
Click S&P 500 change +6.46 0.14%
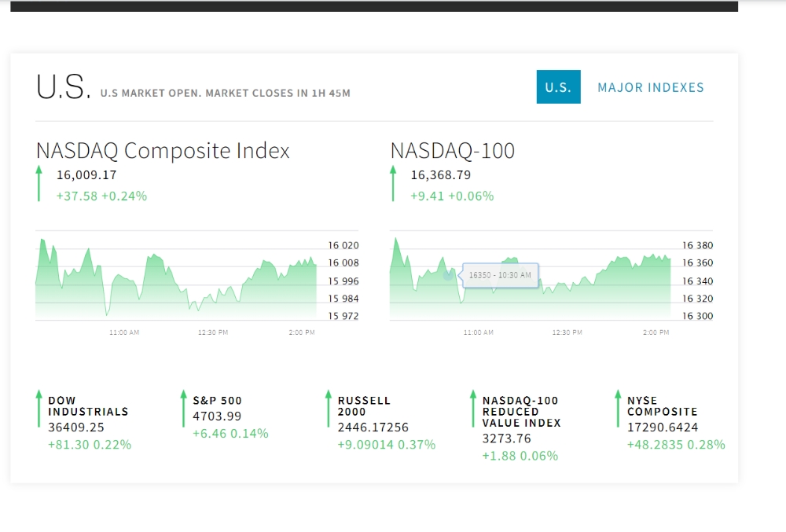pyautogui.click(x=230, y=434)
